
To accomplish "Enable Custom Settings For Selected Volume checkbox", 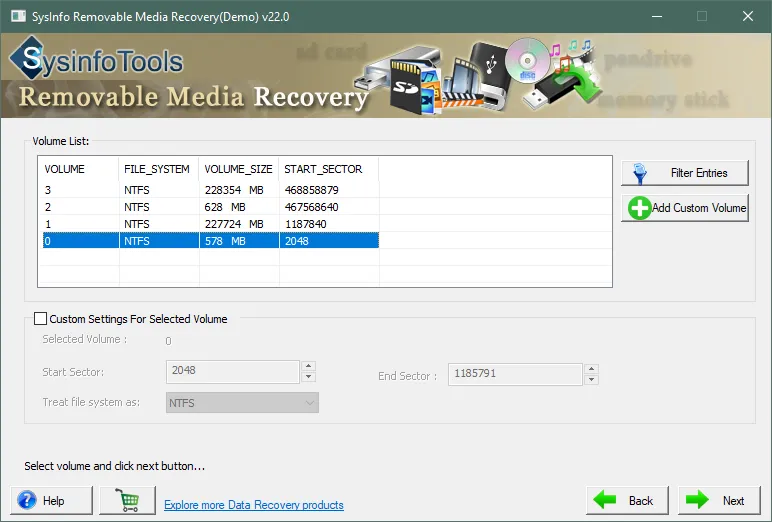I will coord(40,319).
